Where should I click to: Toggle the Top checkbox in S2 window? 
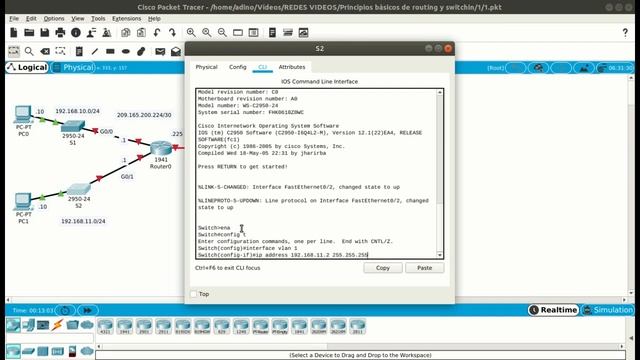coord(194,294)
